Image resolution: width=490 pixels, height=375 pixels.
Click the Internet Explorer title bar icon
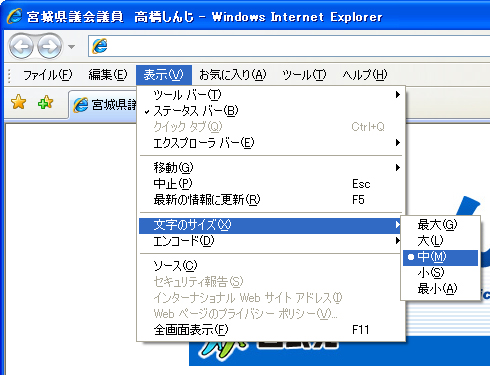14,16
